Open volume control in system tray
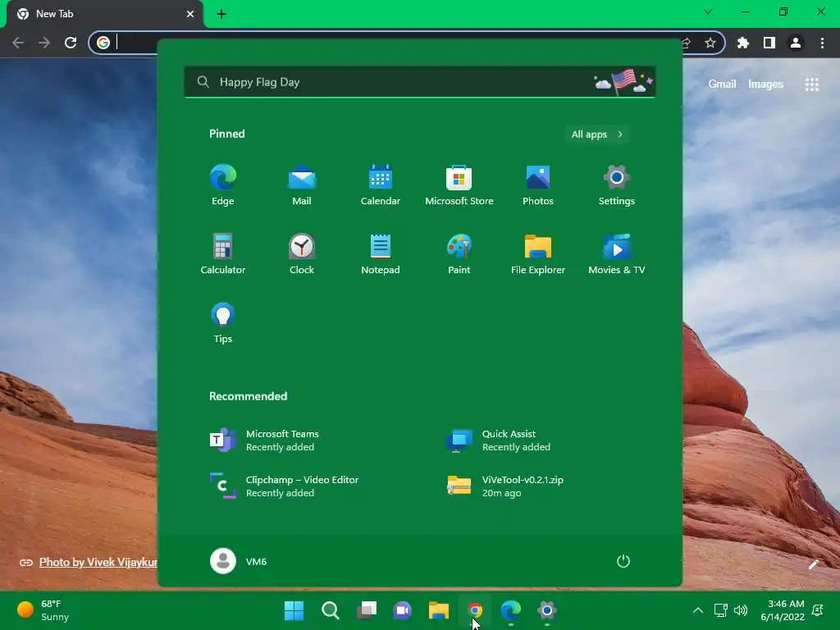Screen dimensions: 840x630 tap(741, 610)
